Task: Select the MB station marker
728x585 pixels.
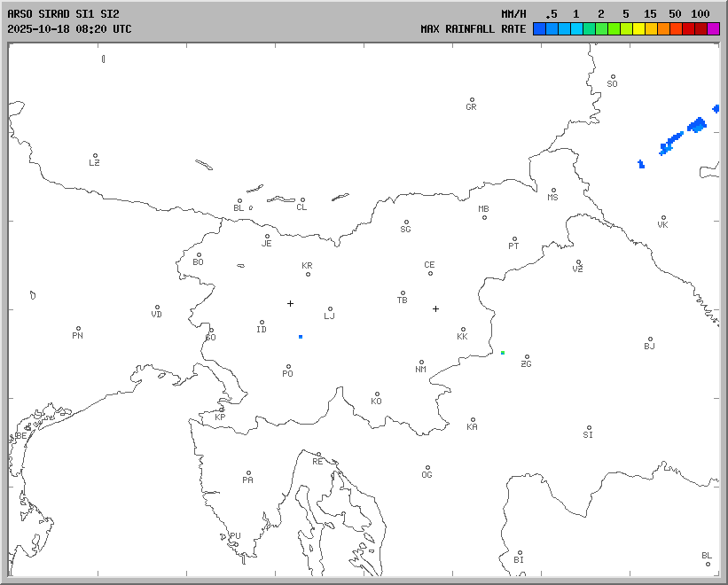Action: point(484,217)
